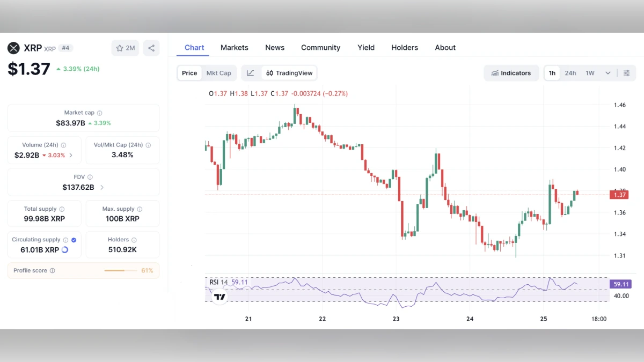Viewport: 644px width, 362px height.
Task: Switch to the Markets tab
Action: coord(234,47)
